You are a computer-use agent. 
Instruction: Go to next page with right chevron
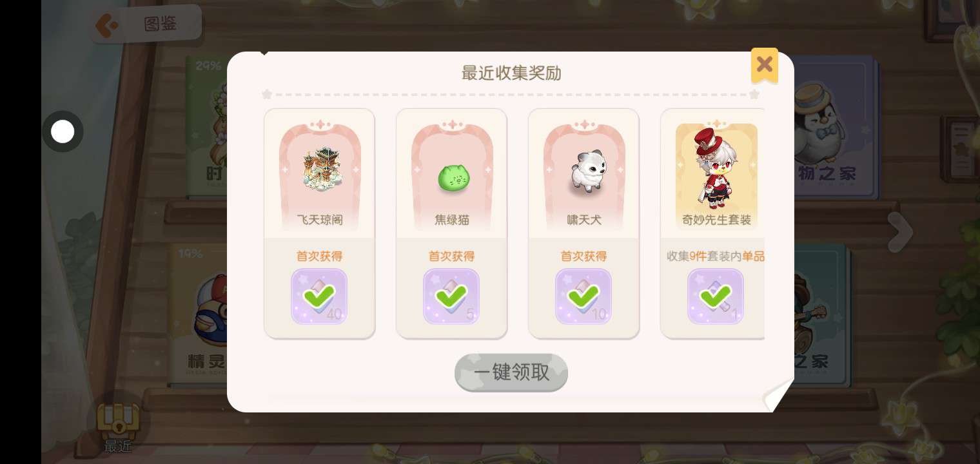(900, 231)
